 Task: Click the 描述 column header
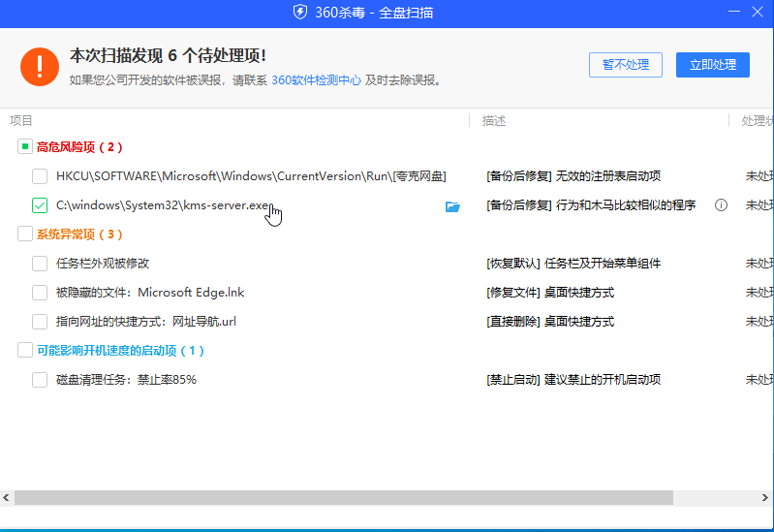(494, 120)
